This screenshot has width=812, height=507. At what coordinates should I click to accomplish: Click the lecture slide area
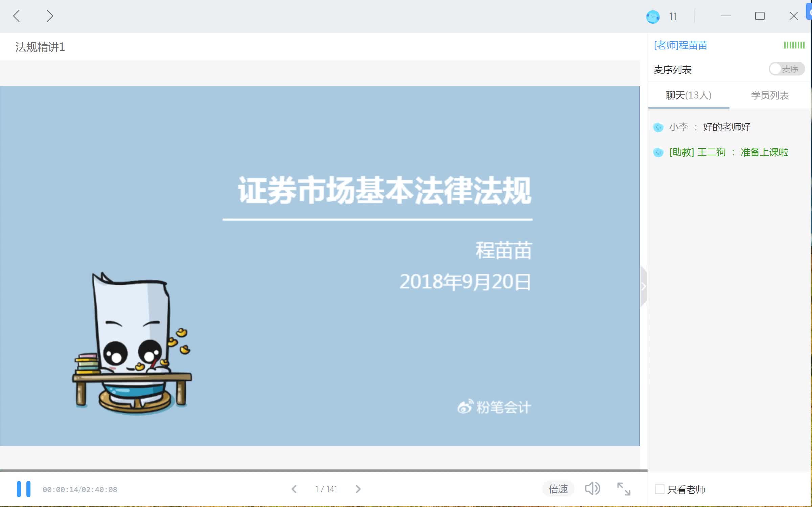(x=320, y=266)
